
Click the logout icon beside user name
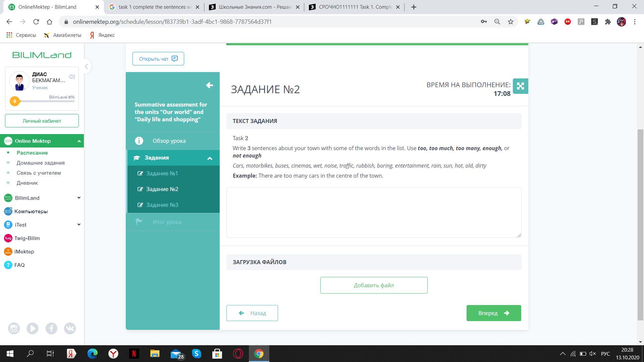click(72, 77)
